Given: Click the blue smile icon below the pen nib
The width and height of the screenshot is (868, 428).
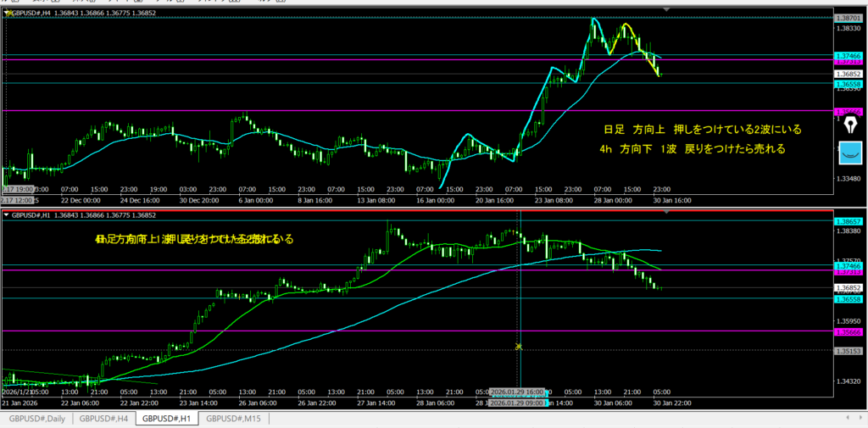Looking at the screenshot, I should point(849,153).
